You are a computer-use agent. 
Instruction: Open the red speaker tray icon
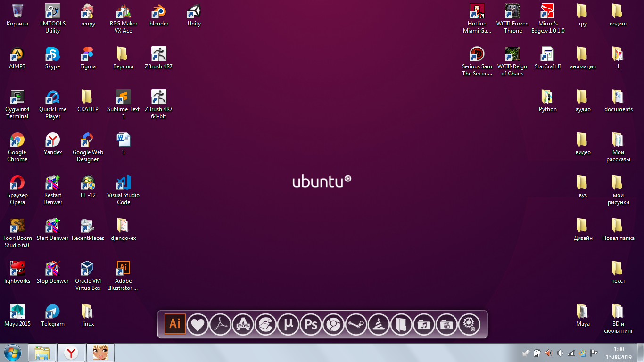pyautogui.click(x=548, y=353)
